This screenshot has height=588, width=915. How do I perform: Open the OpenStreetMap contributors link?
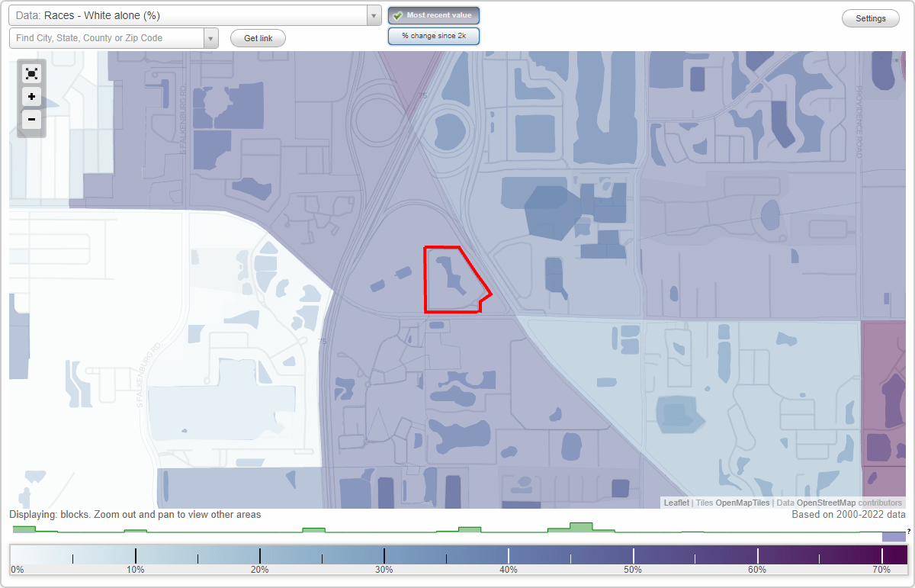click(x=849, y=503)
